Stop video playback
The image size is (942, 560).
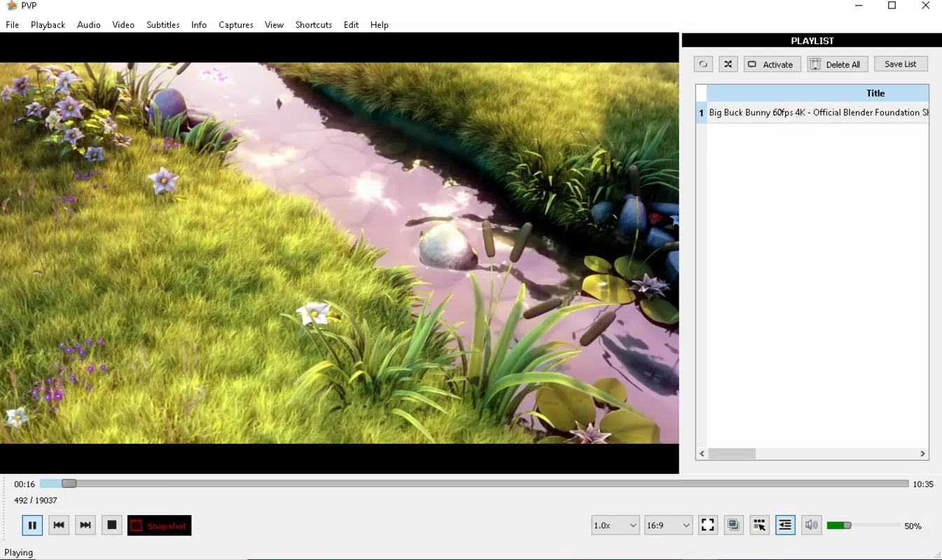pos(112,525)
